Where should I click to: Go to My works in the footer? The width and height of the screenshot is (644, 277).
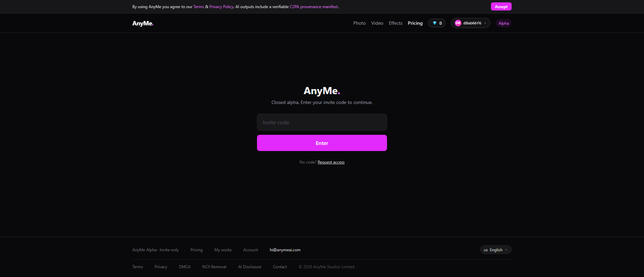point(223,250)
